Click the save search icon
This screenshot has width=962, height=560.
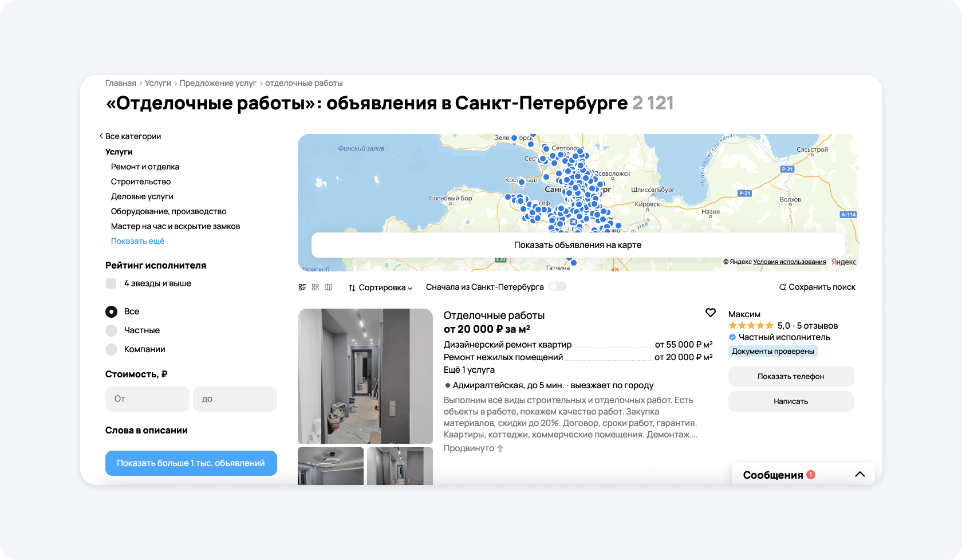click(782, 287)
